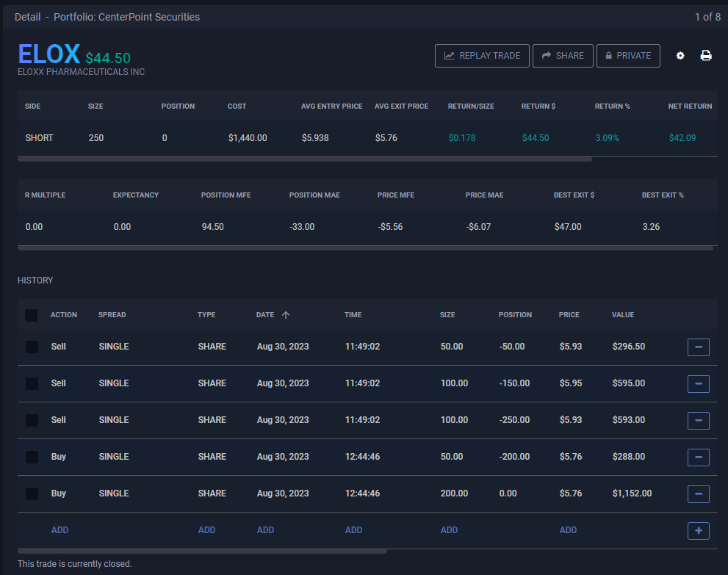Open Replay Trade
Screen dimensions: 728x575
click(482, 56)
